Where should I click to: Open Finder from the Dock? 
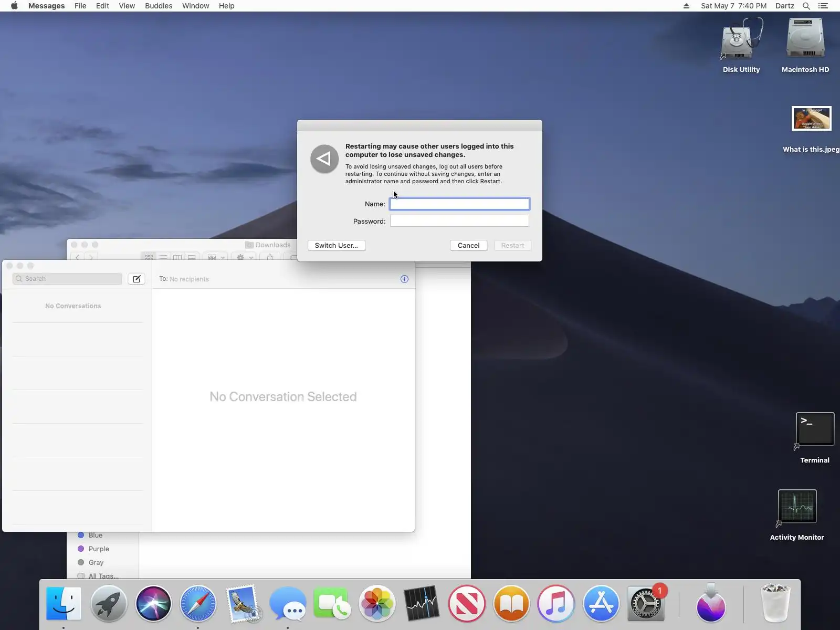(x=64, y=604)
